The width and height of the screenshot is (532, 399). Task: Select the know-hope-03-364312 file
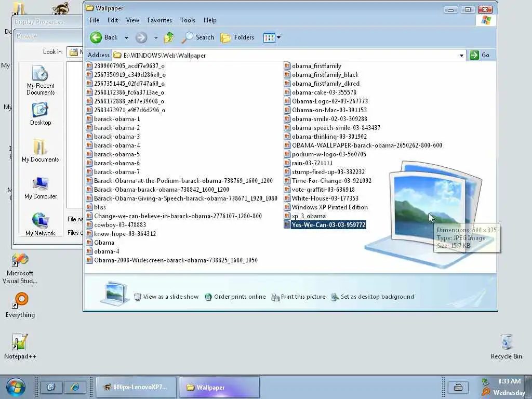click(x=121, y=233)
